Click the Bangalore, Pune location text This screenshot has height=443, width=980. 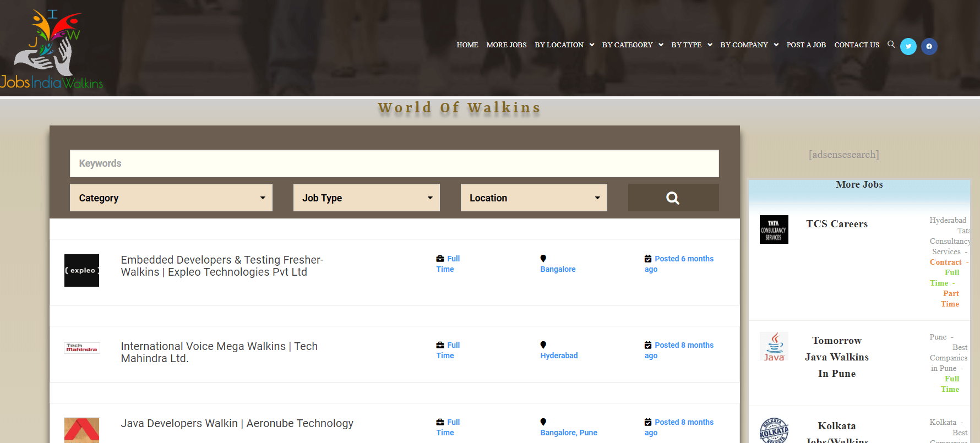[569, 433]
